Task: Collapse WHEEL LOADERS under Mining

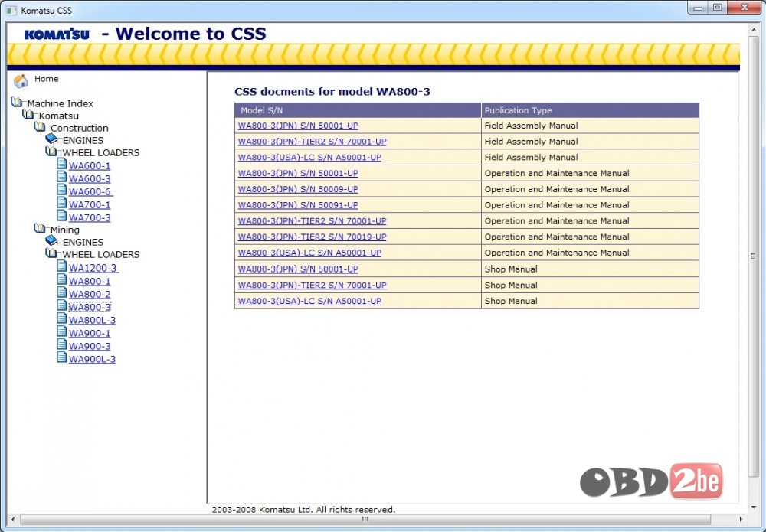Action: 52,253
